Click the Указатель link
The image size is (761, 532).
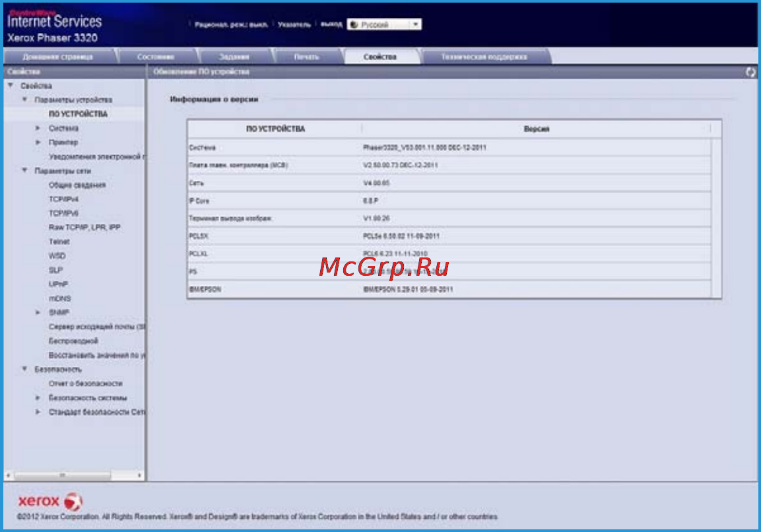pyautogui.click(x=294, y=25)
